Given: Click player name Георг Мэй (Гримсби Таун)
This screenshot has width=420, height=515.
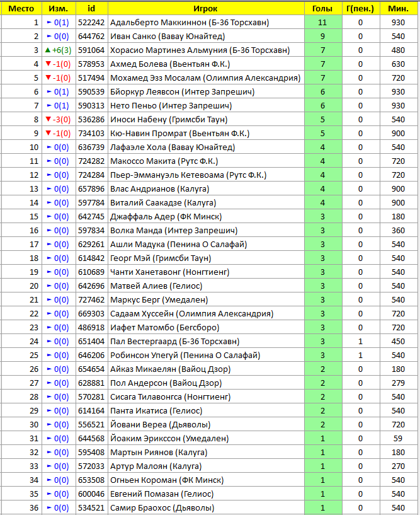Looking at the screenshot, I should (161, 258).
